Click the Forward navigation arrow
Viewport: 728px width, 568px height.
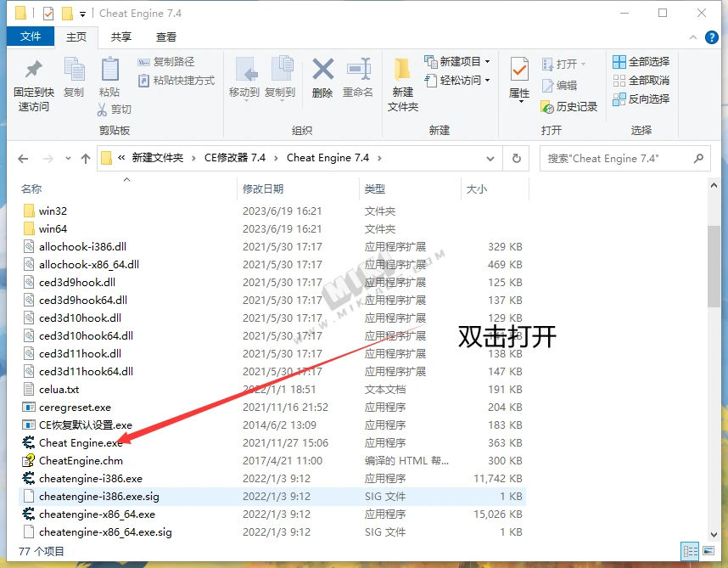pos(48,159)
